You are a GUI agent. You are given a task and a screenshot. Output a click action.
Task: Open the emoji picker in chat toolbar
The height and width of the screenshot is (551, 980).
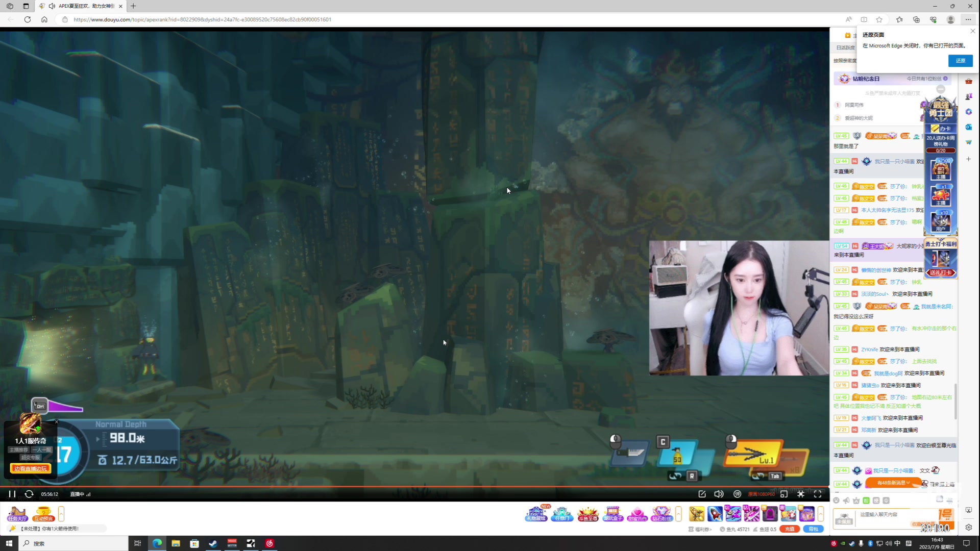836,500
